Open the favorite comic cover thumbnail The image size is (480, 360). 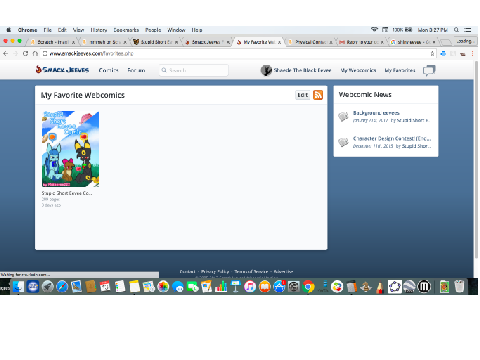pyautogui.click(x=70, y=149)
